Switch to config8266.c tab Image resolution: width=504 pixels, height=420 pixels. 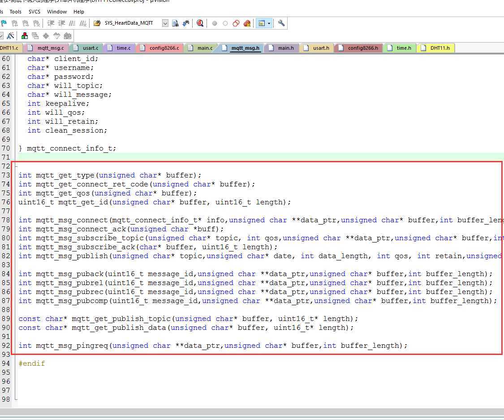pos(160,48)
